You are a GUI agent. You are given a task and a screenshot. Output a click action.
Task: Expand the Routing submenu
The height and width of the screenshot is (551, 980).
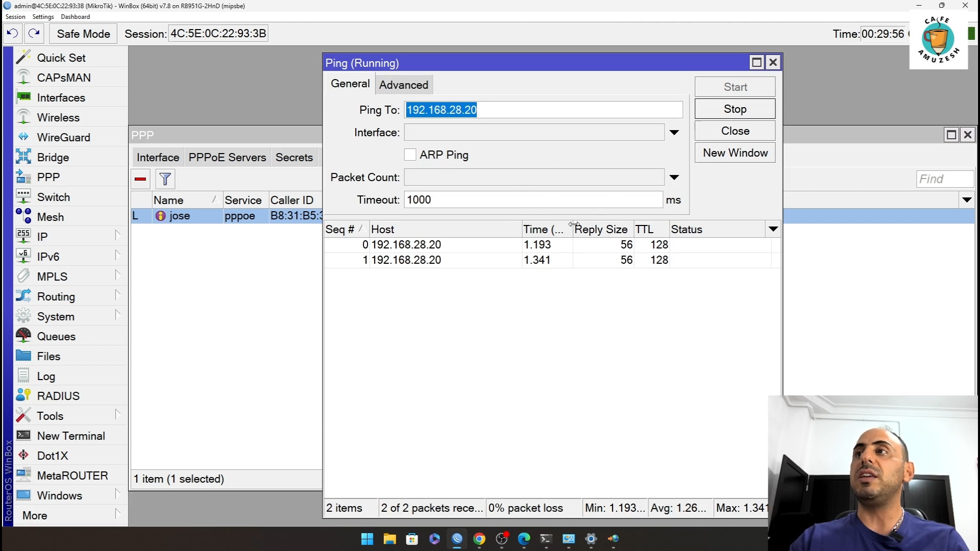coord(71,296)
